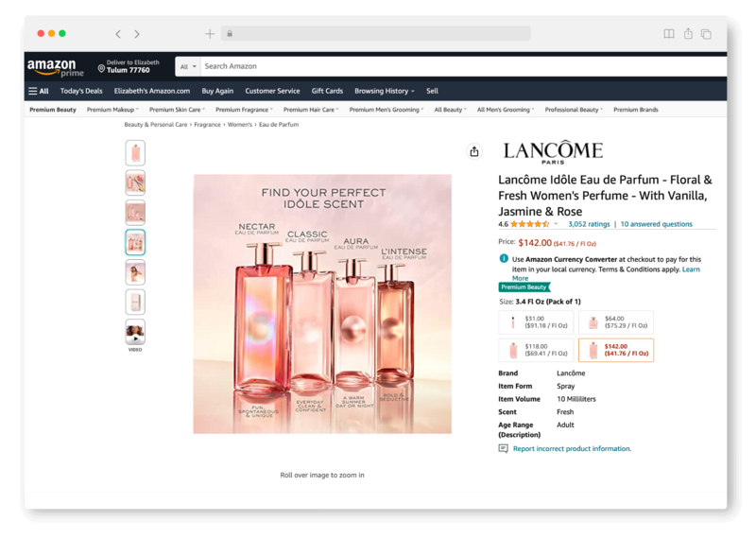Go to Buy Again
Image resolution: width=756 pixels, height=538 pixels.
tap(217, 91)
